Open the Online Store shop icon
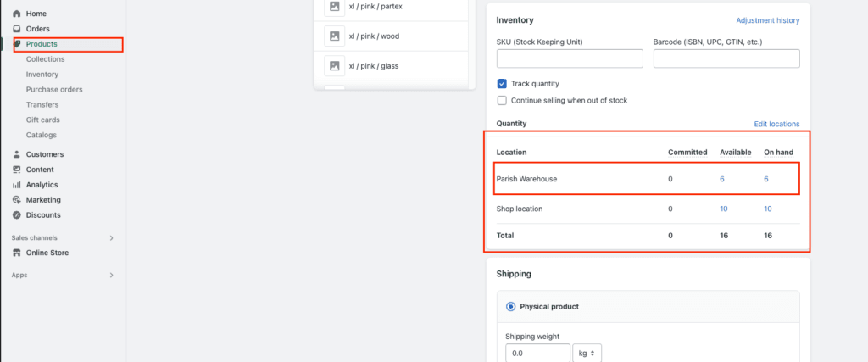The width and height of the screenshot is (868, 362). [17, 253]
